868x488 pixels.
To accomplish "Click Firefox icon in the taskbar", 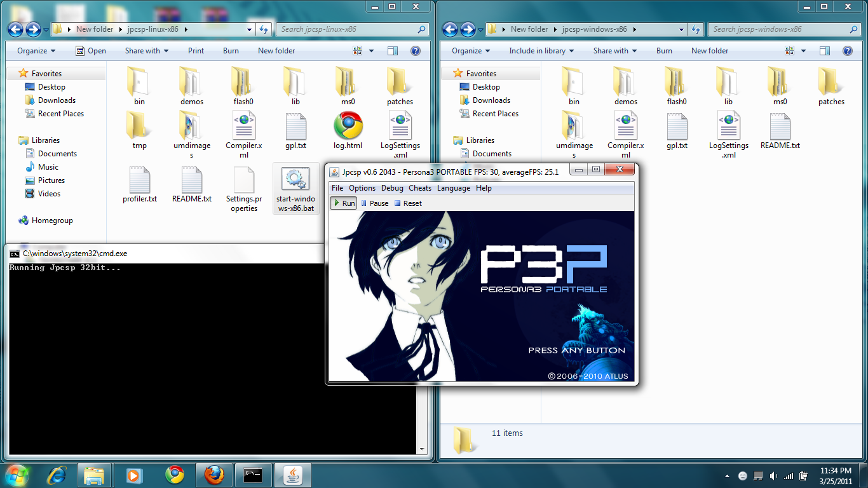I will pyautogui.click(x=214, y=475).
